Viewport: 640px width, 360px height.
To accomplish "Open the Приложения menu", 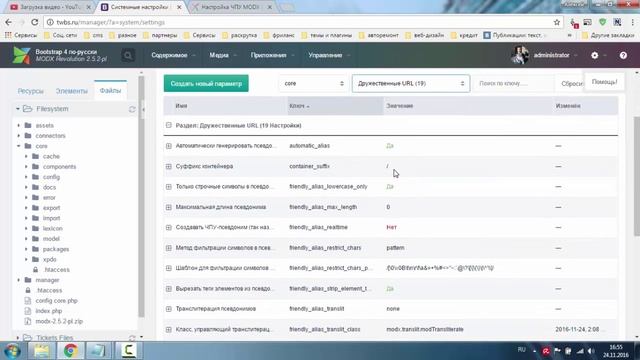I will tap(273, 55).
